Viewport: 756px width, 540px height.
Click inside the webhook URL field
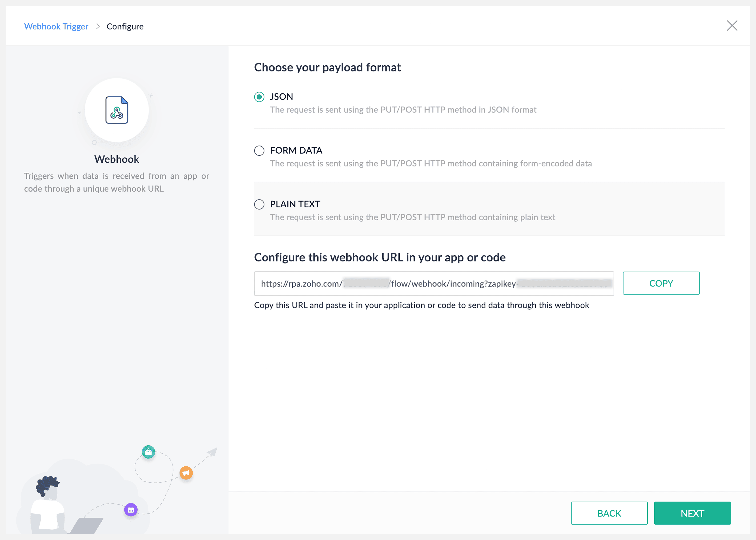pyautogui.click(x=434, y=284)
